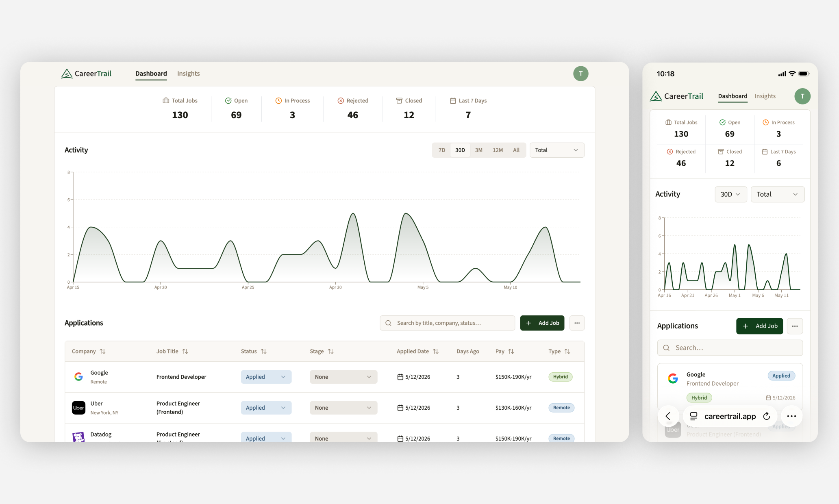Click the 5/12/2026 date in Uber row

point(414,408)
